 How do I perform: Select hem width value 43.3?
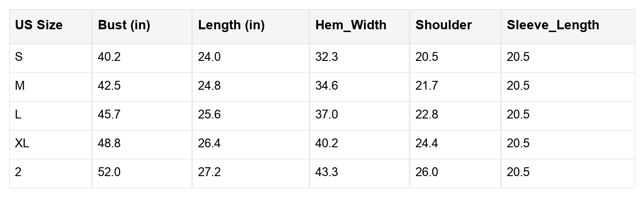point(326,172)
